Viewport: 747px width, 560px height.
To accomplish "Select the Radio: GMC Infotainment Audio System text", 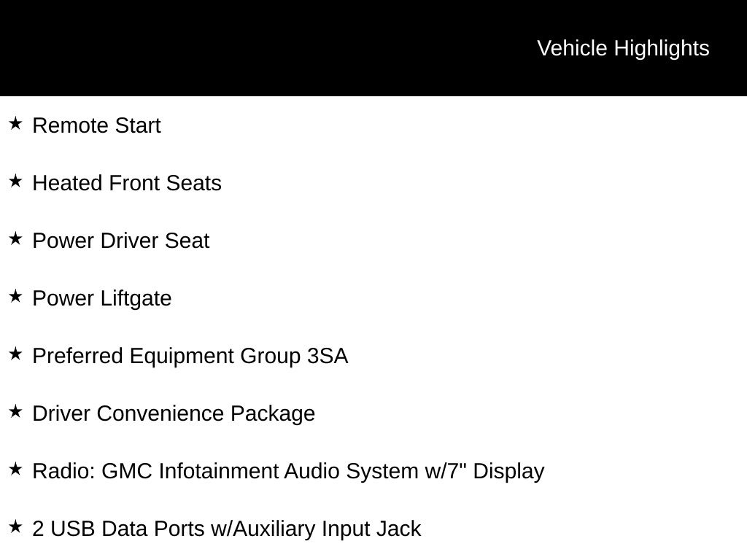I will (288, 472).
